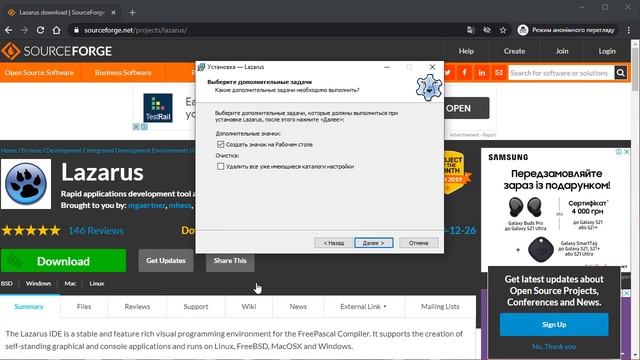The height and width of the screenshot is (360, 640).
Task: Uncheck create desktop shortcut checkbox
Action: (x=220, y=144)
